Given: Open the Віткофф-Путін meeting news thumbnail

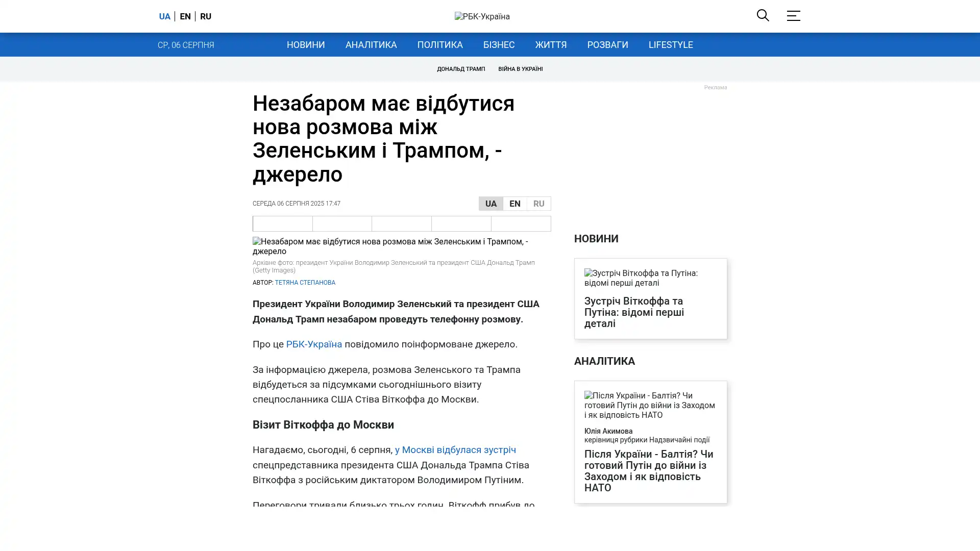Looking at the screenshot, I should click(650, 278).
